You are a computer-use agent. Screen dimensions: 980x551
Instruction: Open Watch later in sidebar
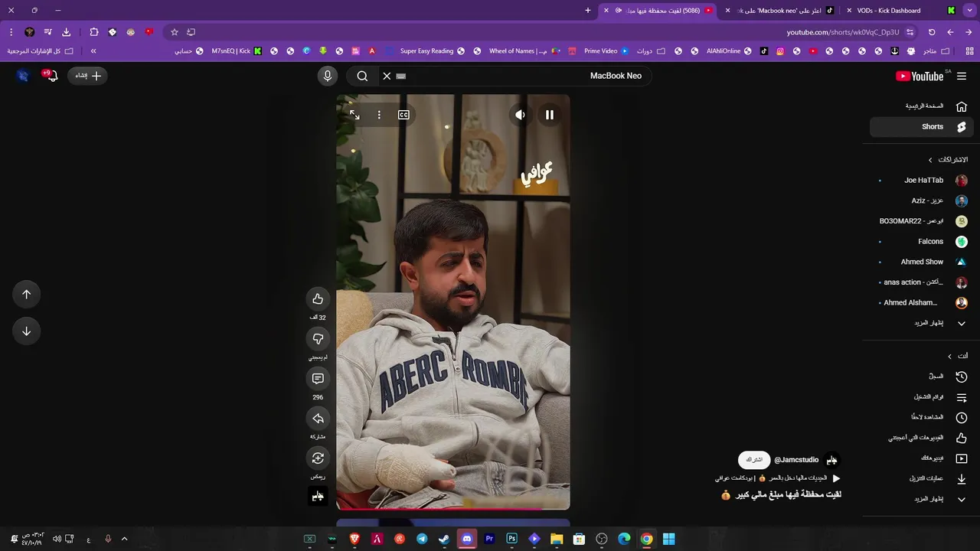921,417
